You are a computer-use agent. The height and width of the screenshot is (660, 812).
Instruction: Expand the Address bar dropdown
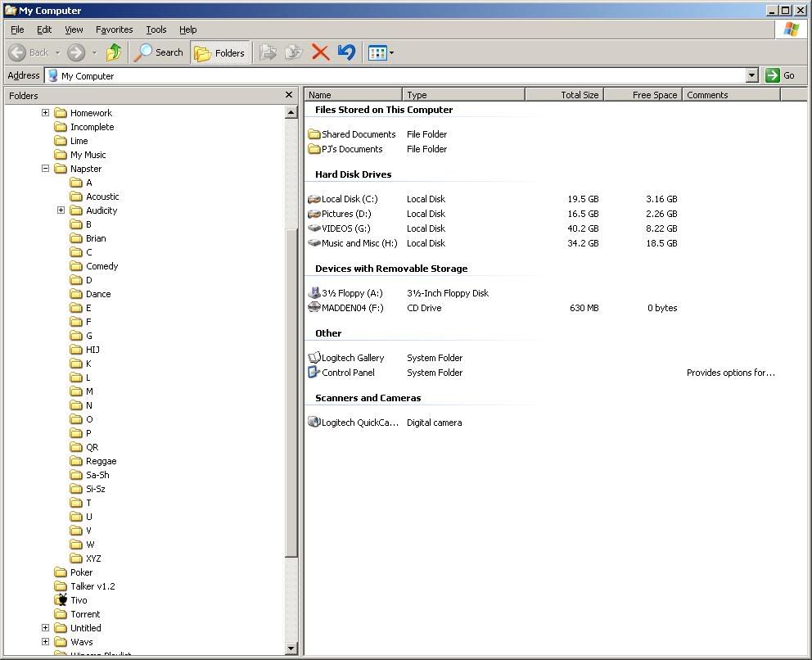click(752, 75)
